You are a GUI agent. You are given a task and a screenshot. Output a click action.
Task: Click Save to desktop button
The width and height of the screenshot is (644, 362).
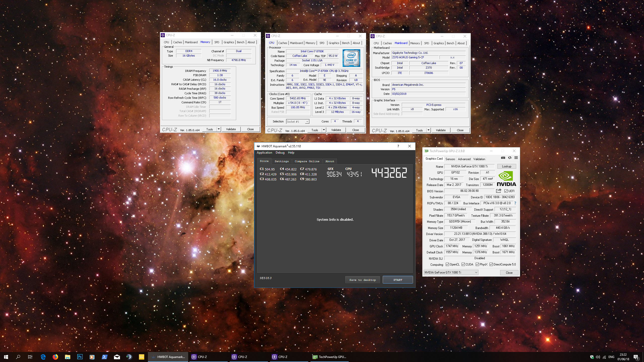(363, 280)
